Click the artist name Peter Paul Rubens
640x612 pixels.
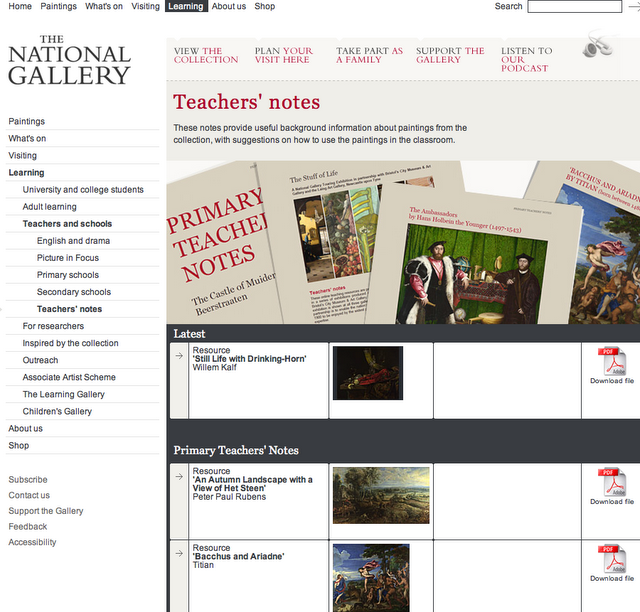coord(229,497)
